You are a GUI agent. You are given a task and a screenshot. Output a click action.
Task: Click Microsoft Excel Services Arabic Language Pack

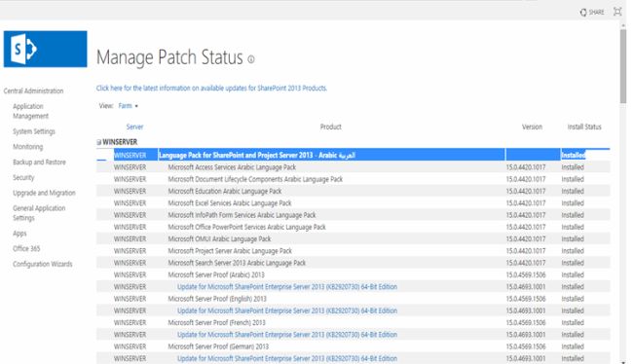(x=230, y=203)
